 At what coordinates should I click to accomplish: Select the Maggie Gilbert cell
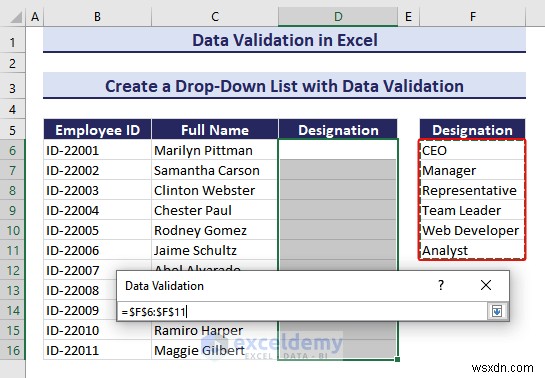215,350
